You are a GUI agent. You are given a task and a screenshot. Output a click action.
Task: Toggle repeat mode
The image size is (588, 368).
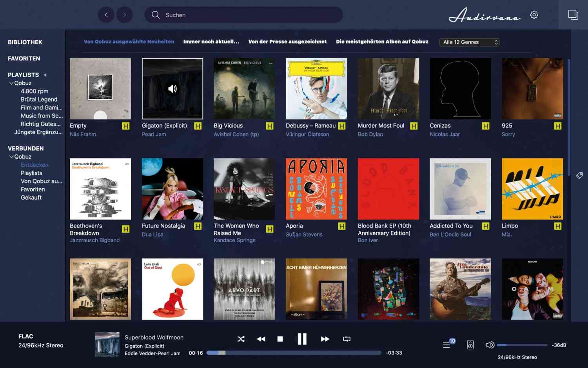(x=347, y=339)
